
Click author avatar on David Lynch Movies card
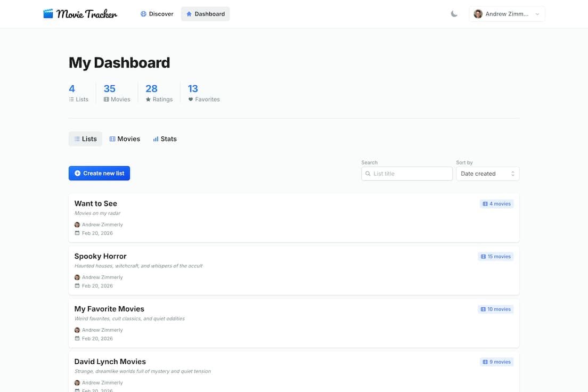pyautogui.click(x=77, y=383)
